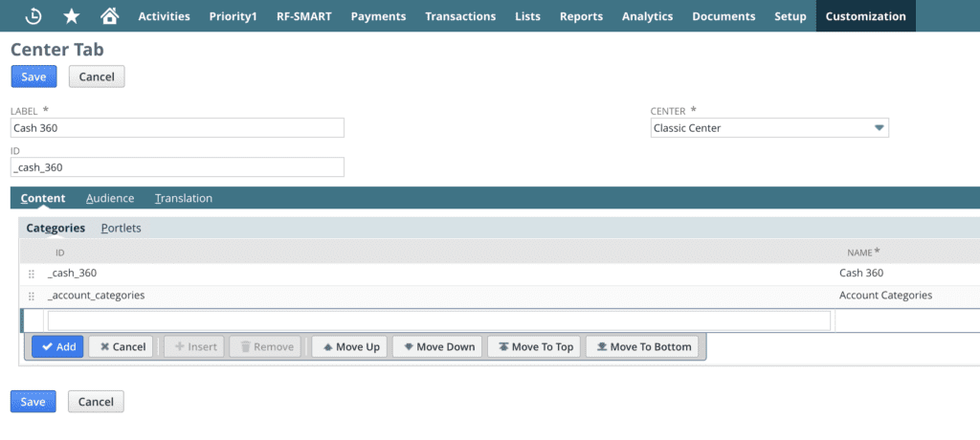This screenshot has height=440, width=980.
Task: Open the Analytics menu
Action: click(648, 16)
